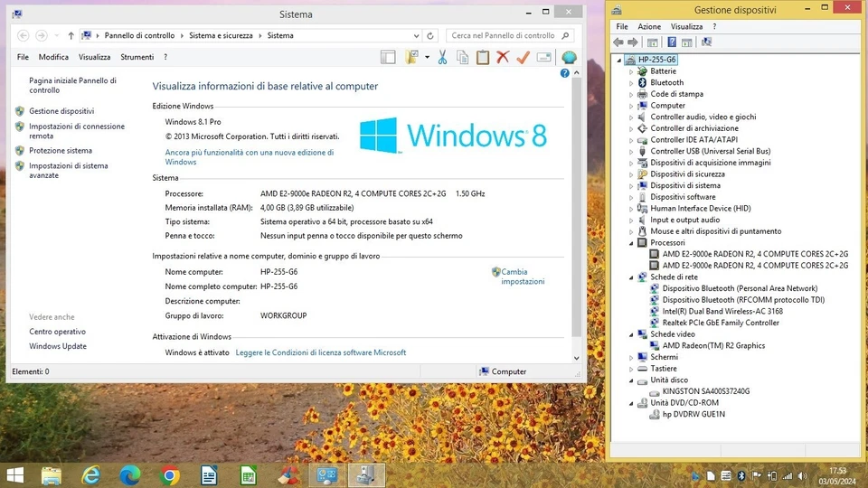Viewport: 868px width, 488px height.
Task: Click the Sistema window vertical scrollbar down arrow
Action: [576, 358]
